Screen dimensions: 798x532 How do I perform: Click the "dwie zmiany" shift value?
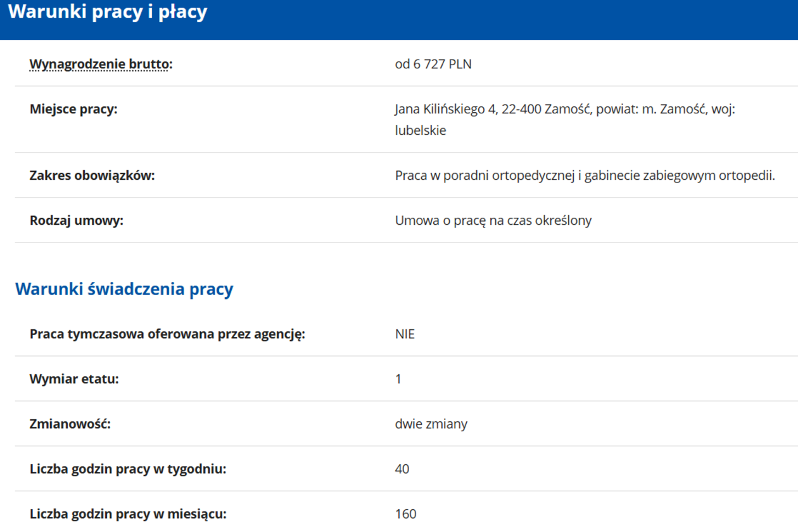pyautogui.click(x=431, y=424)
